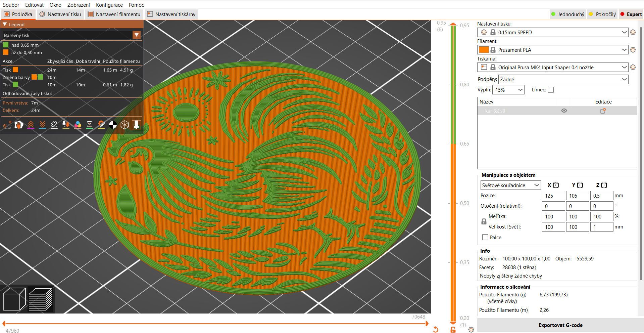Click the layer slider settings cog icon
Viewport: 644px width, 333px height.
tap(471, 330)
